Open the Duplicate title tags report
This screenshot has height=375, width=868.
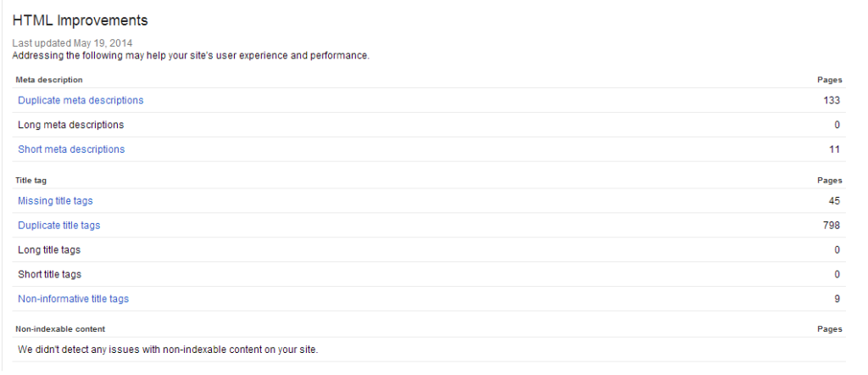[59, 226]
